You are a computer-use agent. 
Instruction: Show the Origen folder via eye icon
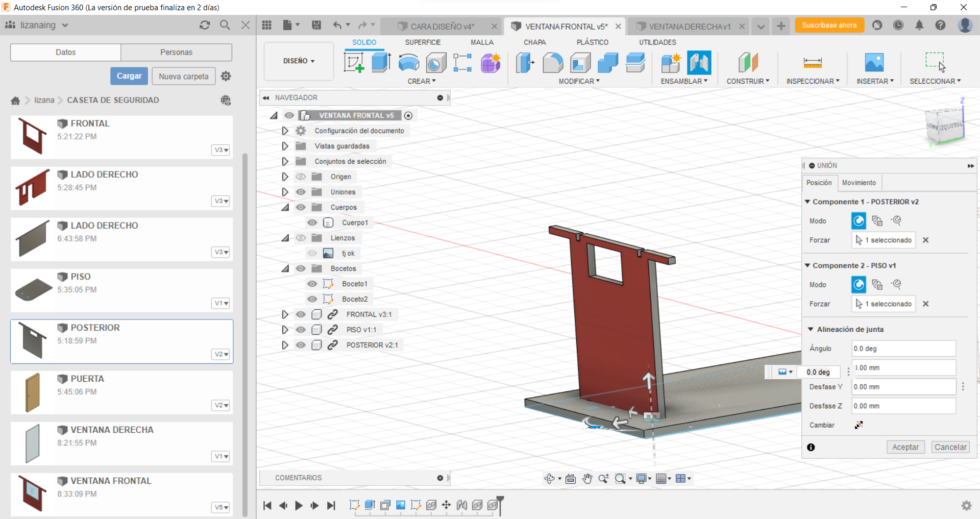(301, 177)
